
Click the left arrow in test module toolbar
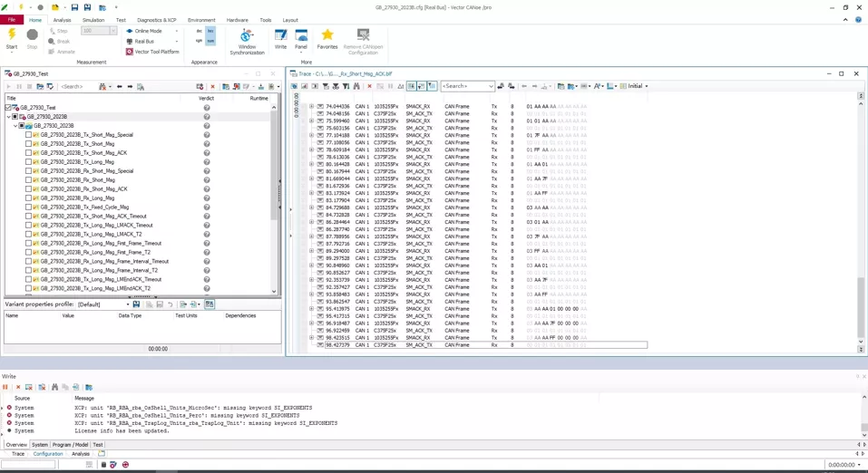(120, 86)
